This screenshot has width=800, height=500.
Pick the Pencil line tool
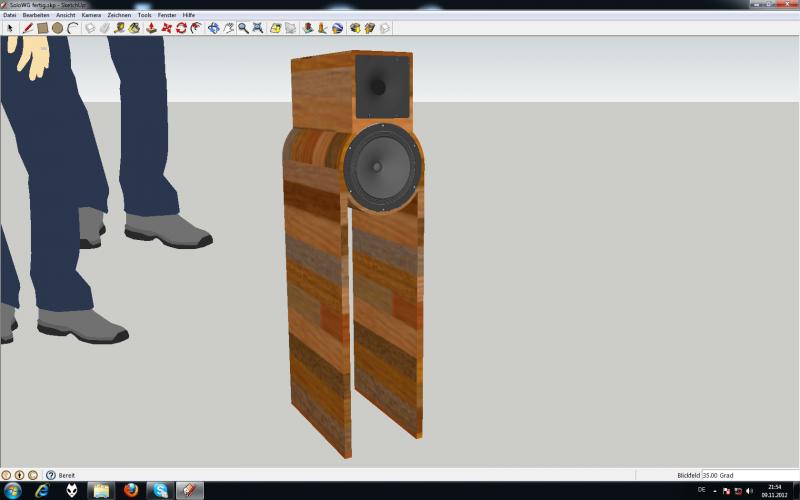(28, 28)
